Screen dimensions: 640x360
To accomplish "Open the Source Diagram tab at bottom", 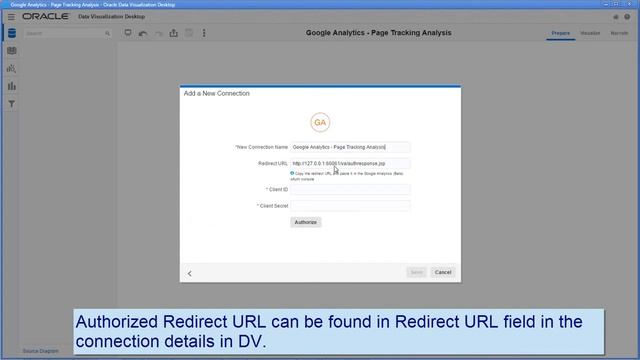I will (40, 351).
